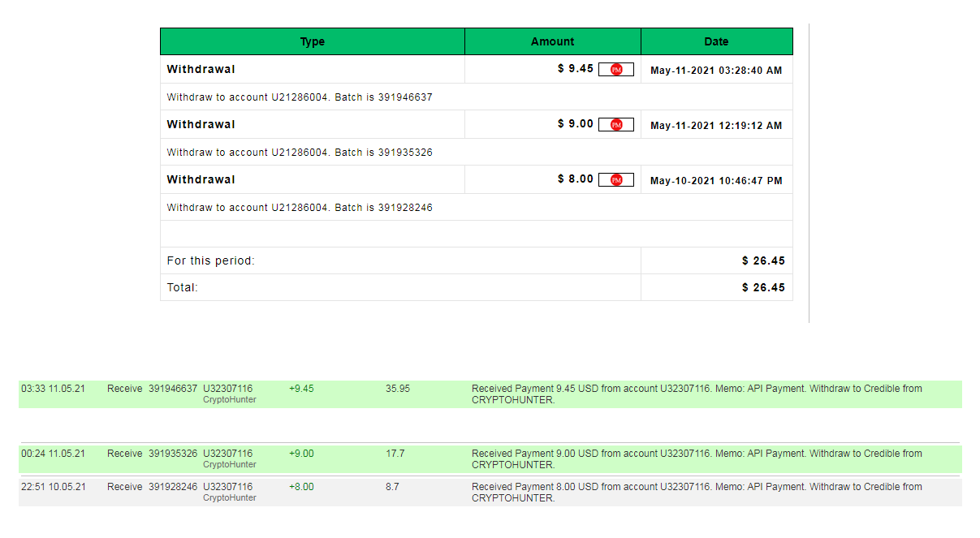Screen dimensions: 980x538
Task: Click the PM icon beside $ 8.00
Action: click(x=616, y=180)
